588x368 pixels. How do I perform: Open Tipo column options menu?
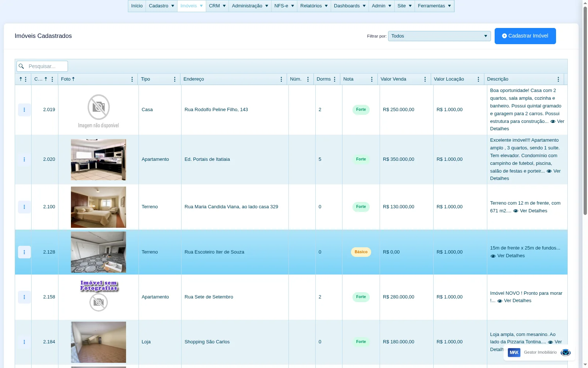pyautogui.click(x=175, y=79)
